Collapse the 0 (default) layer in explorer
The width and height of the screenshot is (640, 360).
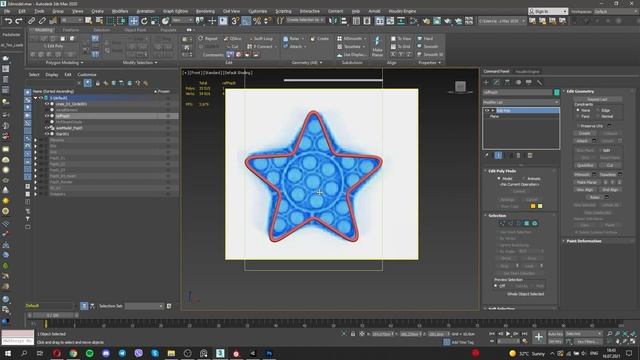[36, 98]
